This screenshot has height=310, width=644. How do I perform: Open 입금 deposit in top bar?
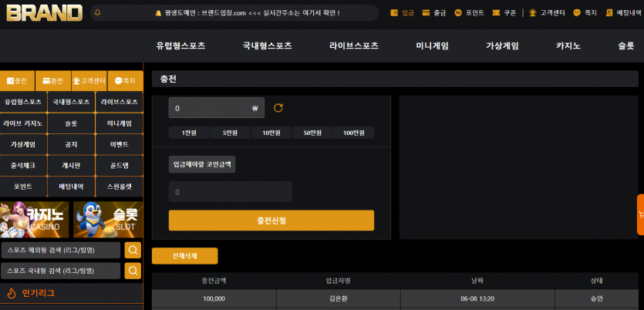tap(402, 13)
